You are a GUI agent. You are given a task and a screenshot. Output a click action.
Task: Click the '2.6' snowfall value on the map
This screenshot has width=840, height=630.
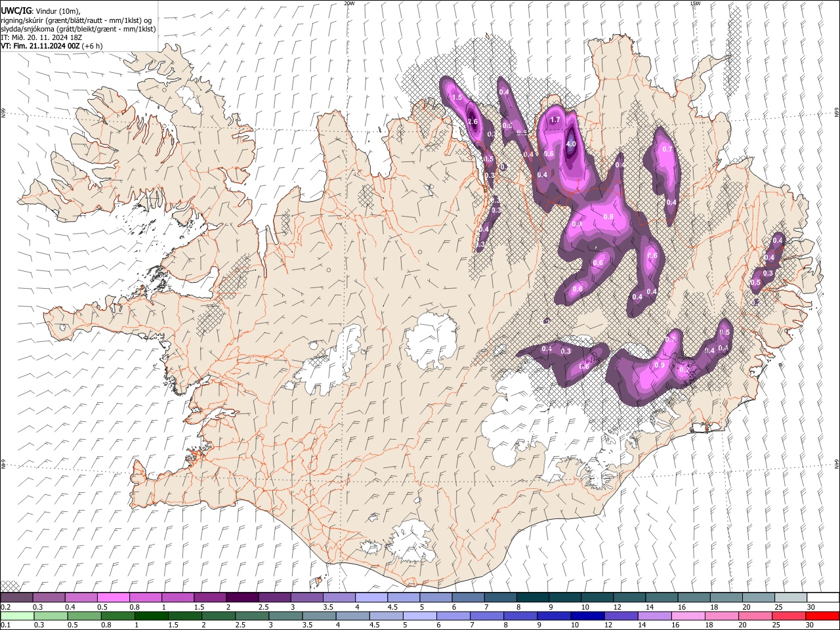point(472,122)
